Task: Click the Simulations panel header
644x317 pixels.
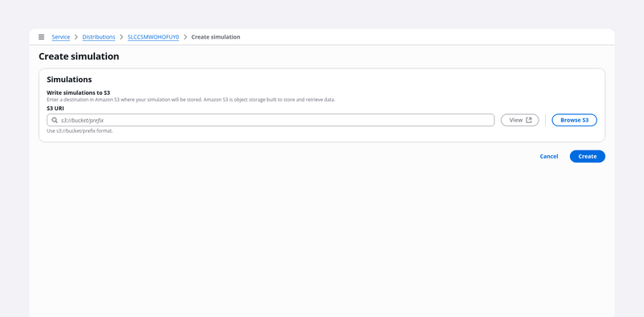Action: coord(69,79)
